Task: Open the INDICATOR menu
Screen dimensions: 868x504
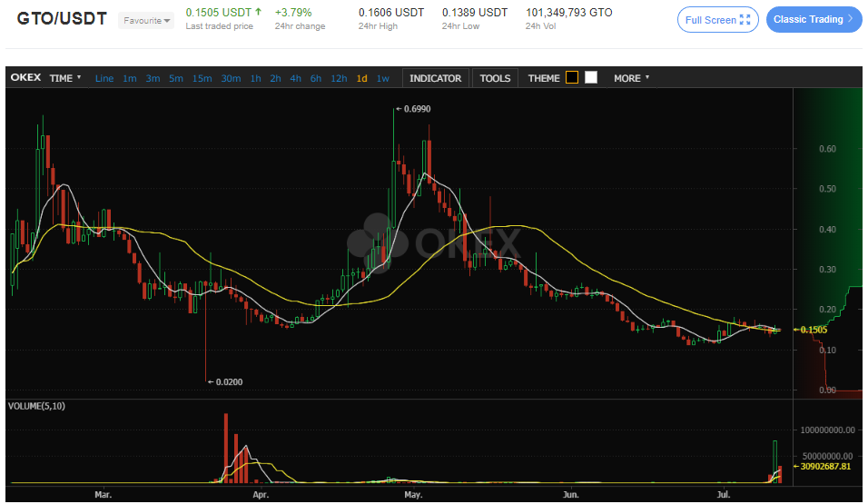Action: 435,78
